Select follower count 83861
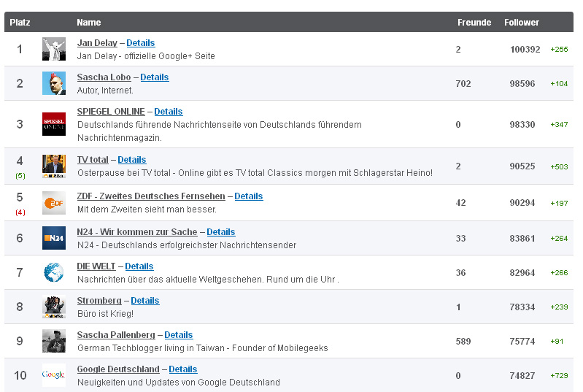The image size is (583, 392). (522, 238)
